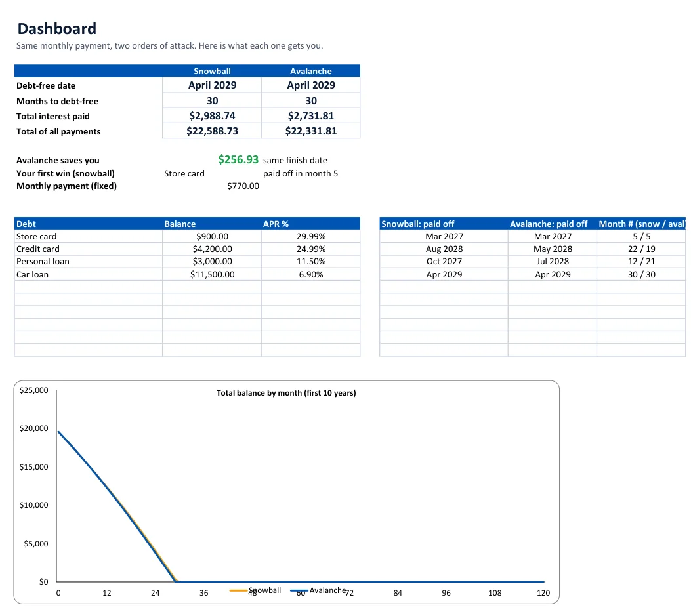Click the 'paid off in month 5' text
This screenshot has height=616, width=691.
pyautogui.click(x=300, y=174)
